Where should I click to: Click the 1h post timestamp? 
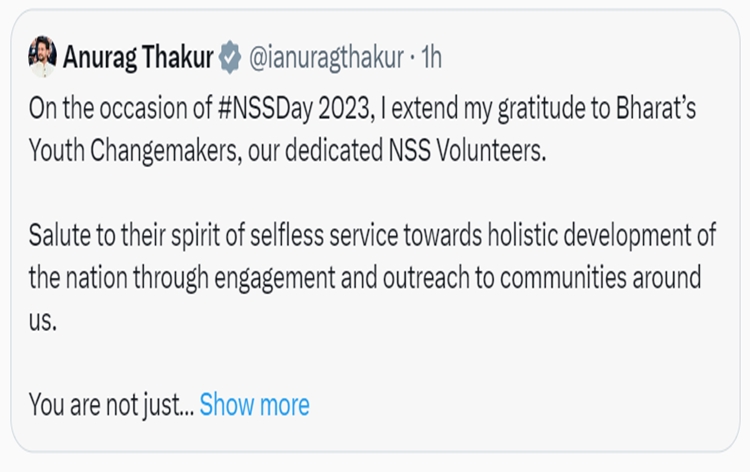(x=431, y=58)
